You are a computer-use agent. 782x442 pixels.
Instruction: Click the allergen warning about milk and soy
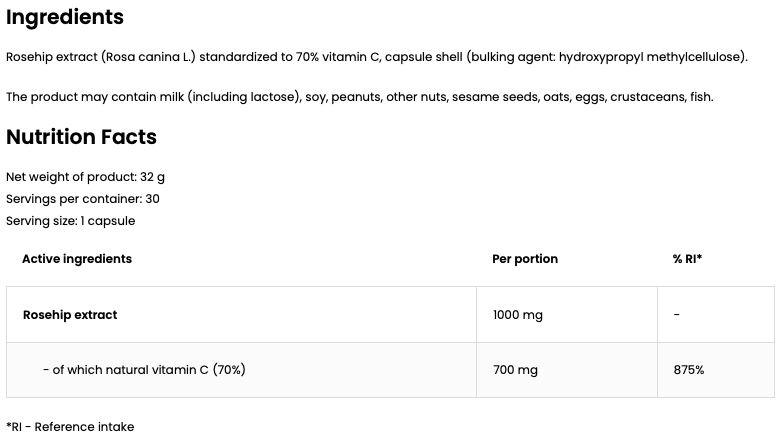click(x=359, y=97)
